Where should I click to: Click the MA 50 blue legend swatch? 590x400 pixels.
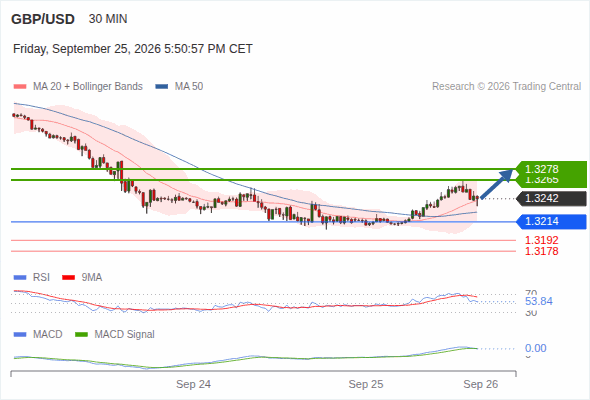click(x=162, y=87)
